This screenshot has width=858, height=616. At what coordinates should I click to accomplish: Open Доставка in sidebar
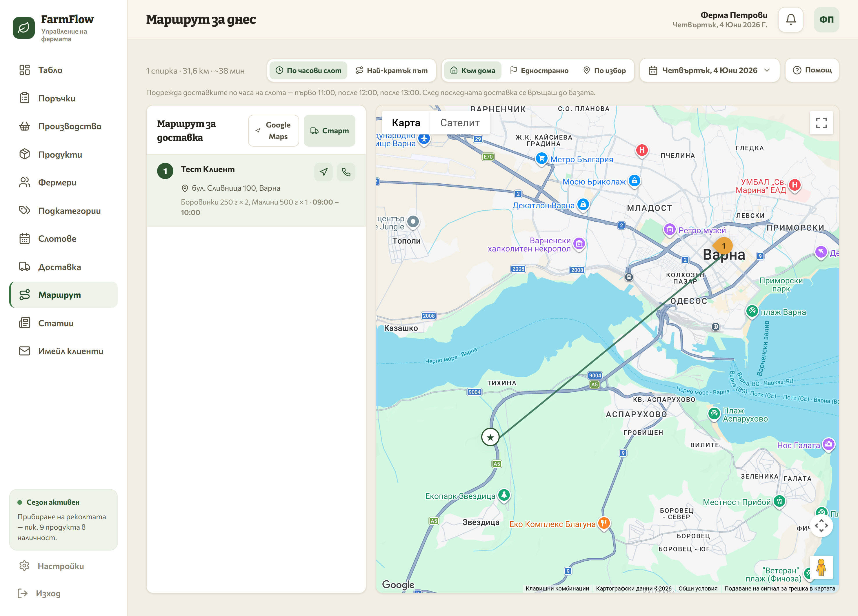coord(63,267)
